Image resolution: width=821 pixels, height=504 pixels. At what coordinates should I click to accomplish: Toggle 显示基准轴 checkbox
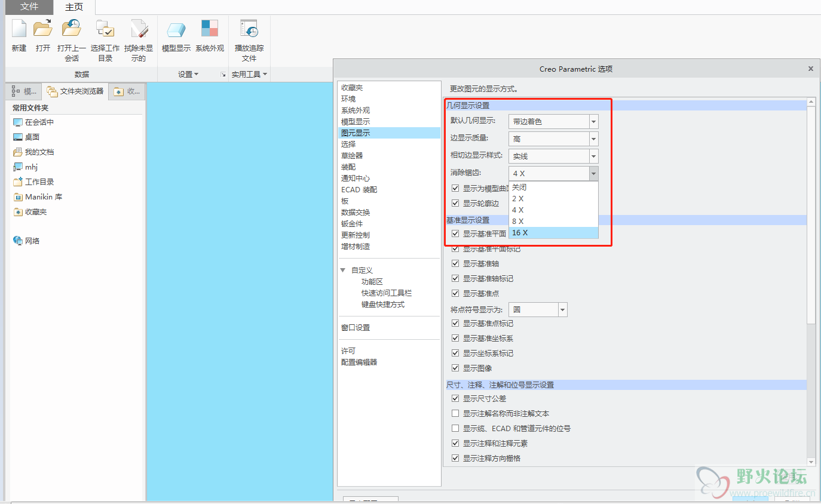455,263
